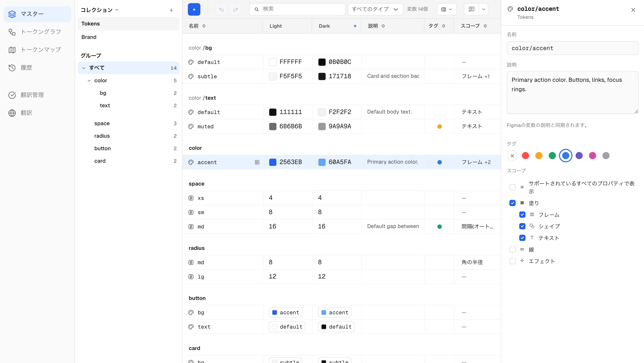Select the Tokens collection

coord(129,24)
